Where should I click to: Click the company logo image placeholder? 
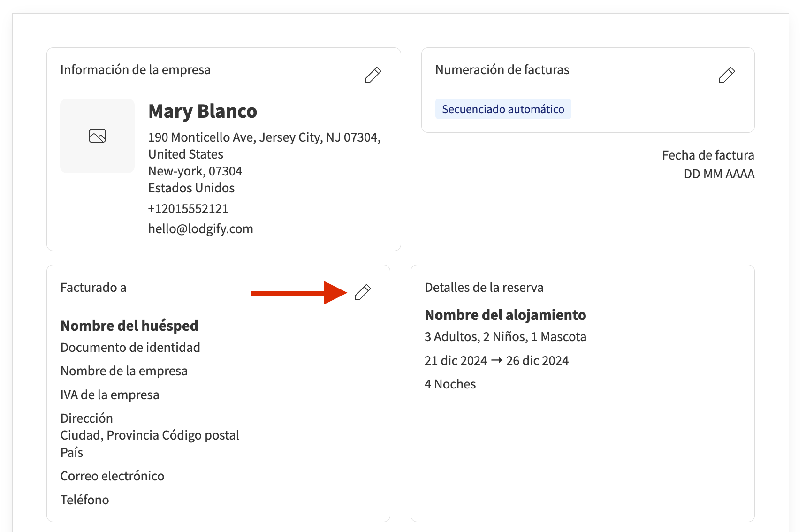(x=97, y=136)
